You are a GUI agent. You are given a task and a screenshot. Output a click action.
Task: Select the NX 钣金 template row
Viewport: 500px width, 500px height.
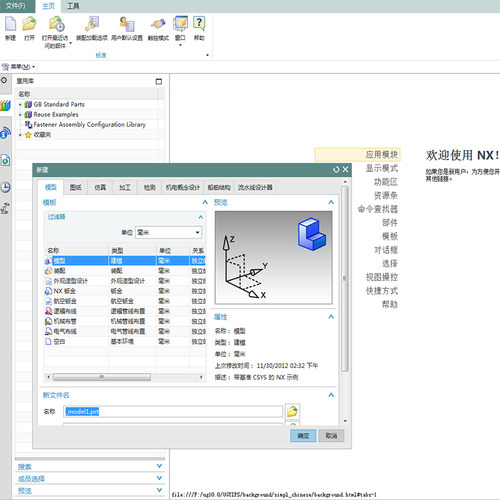pyautogui.click(x=125, y=291)
